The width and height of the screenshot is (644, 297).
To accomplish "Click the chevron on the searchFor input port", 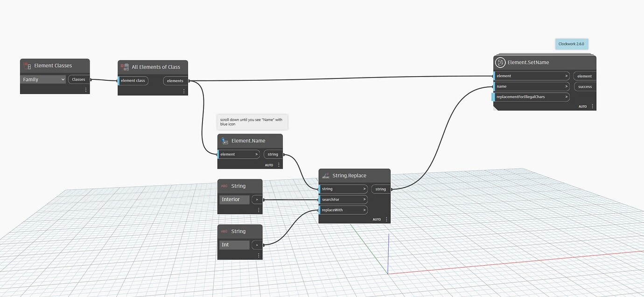I will 364,199.
